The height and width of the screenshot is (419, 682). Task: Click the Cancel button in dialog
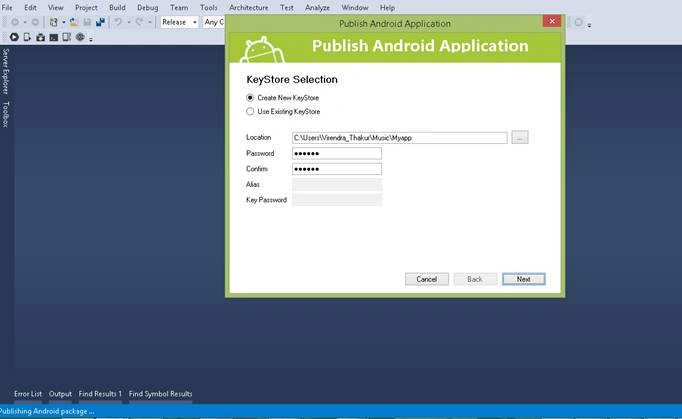pyautogui.click(x=427, y=279)
